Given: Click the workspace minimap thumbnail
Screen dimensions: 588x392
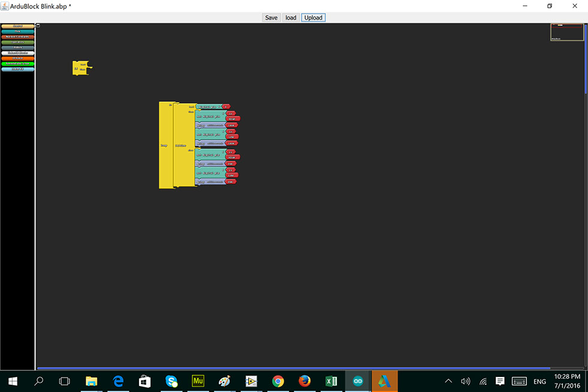Looking at the screenshot, I should (566, 32).
